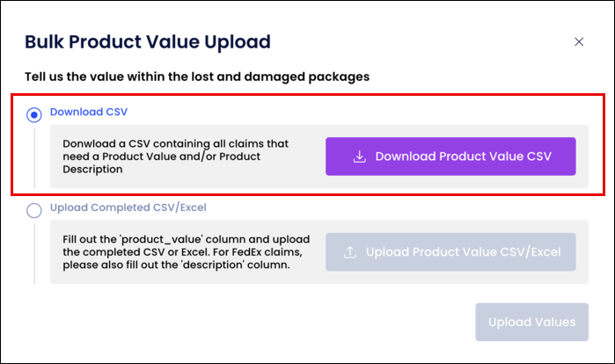Click the download arrow icon in purple button

(359, 157)
